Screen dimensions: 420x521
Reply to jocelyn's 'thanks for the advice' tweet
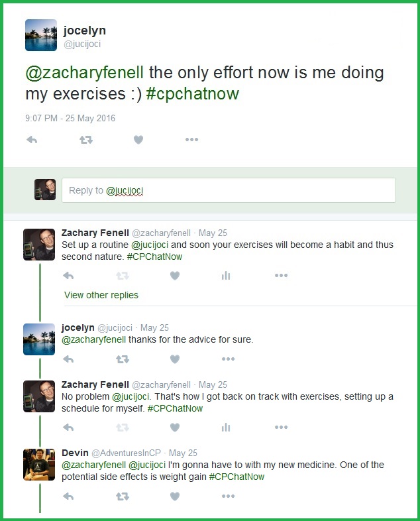[x=68, y=359]
